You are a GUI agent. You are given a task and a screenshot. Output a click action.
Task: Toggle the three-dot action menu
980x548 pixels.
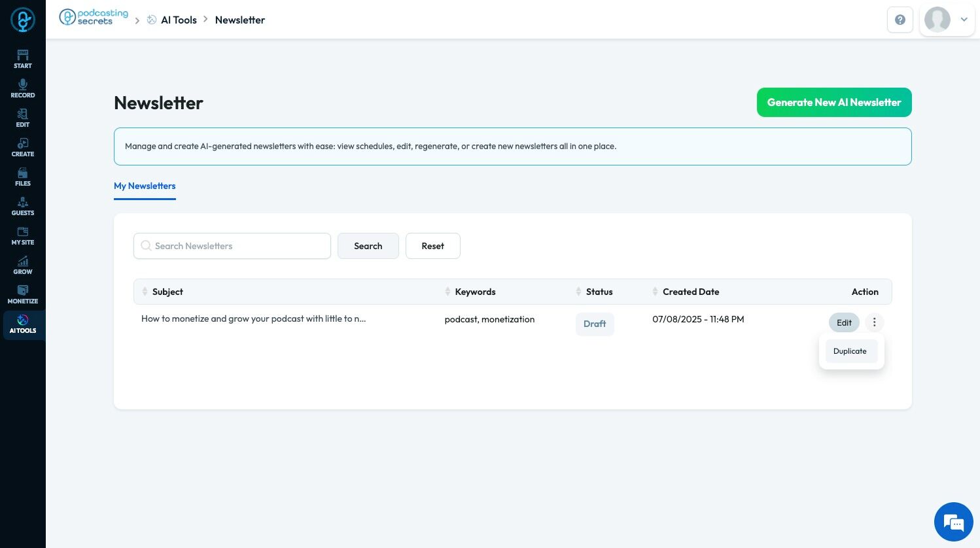874,322
